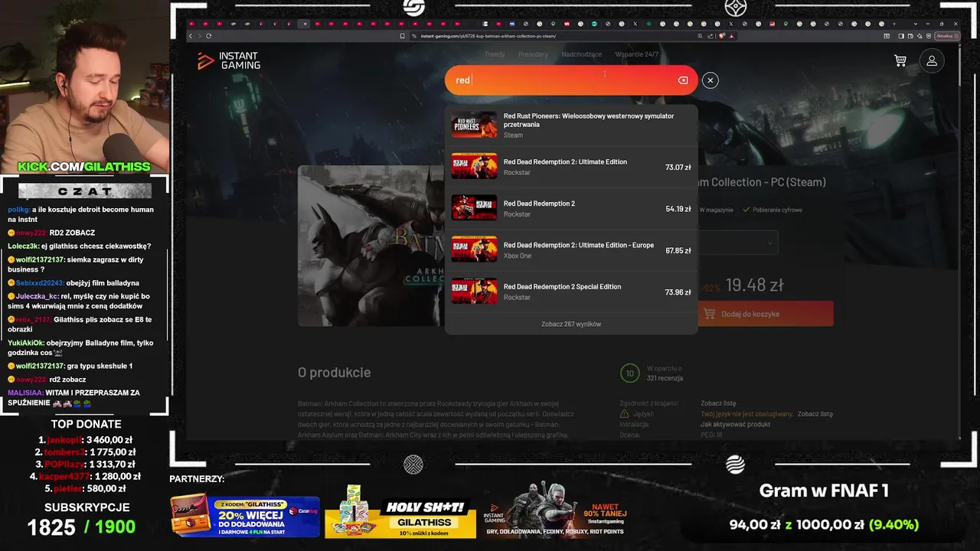This screenshot has height=551, width=980.
Task: Click Red Rust Pioneers thumbnail image
Action: click(x=474, y=126)
